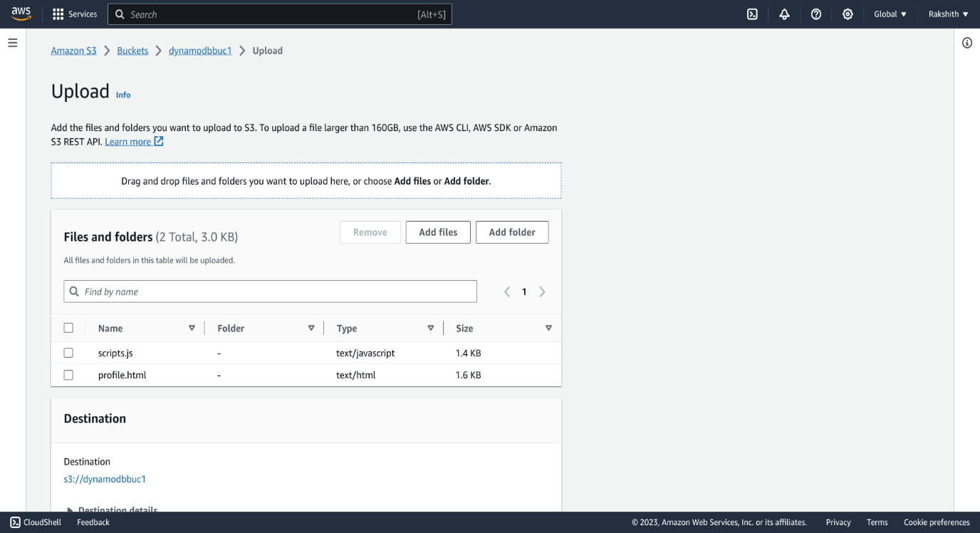The width and height of the screenshot is (980, 533).
Task: Go to the previous page arrow
Action: tap(507, 291)
